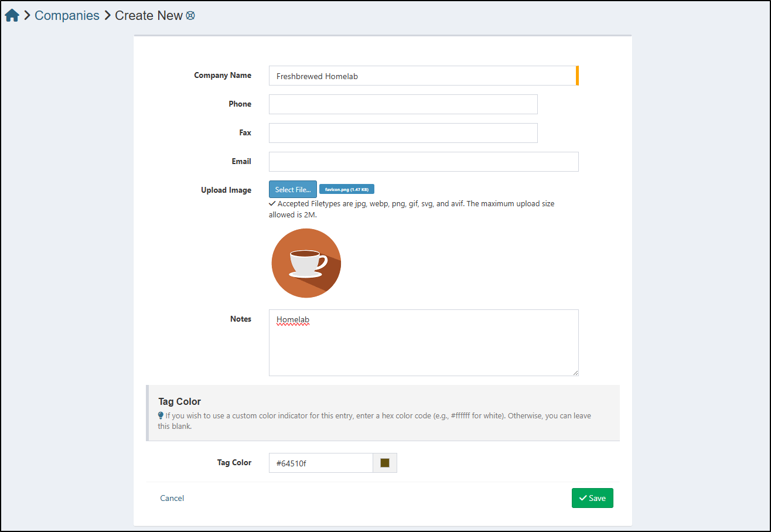
Task: Click the Upload Image field label
Action: coord(226,190)
